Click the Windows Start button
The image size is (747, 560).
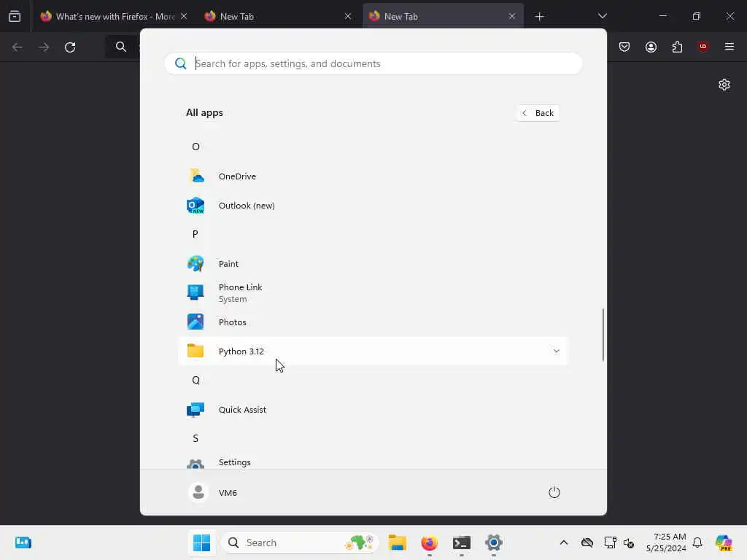(201, 542)
